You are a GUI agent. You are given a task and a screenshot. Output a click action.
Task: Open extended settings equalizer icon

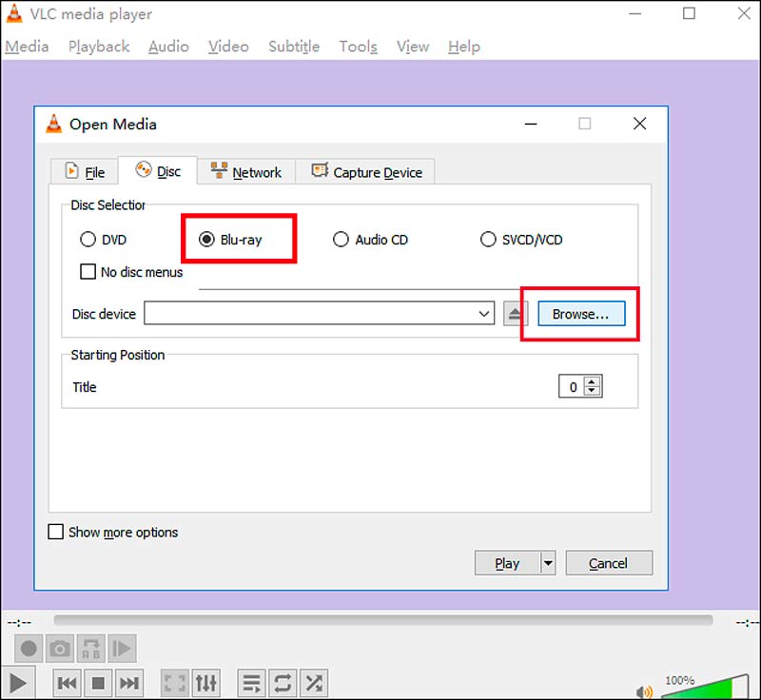point(206,682)
